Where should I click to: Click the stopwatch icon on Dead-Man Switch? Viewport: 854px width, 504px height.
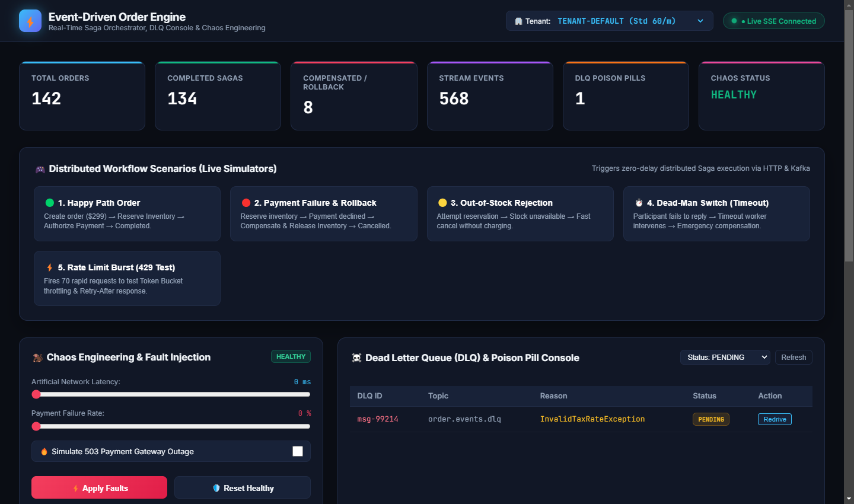pyautogui.click(x=639, y=203)
